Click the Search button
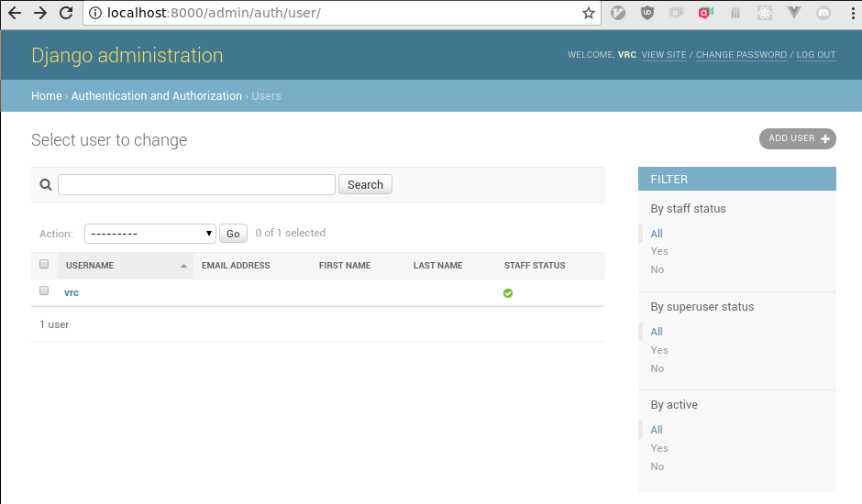Viewport: 862px width, 504px height. click(x=365, y=185)
